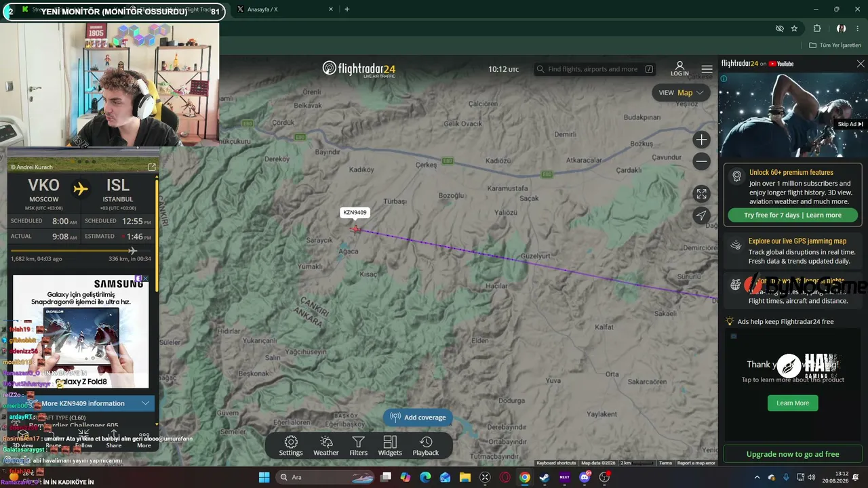Open Steam from the taskbar
Image resolution: width=868 pixels, height=488 pixels.
[545, 477]
